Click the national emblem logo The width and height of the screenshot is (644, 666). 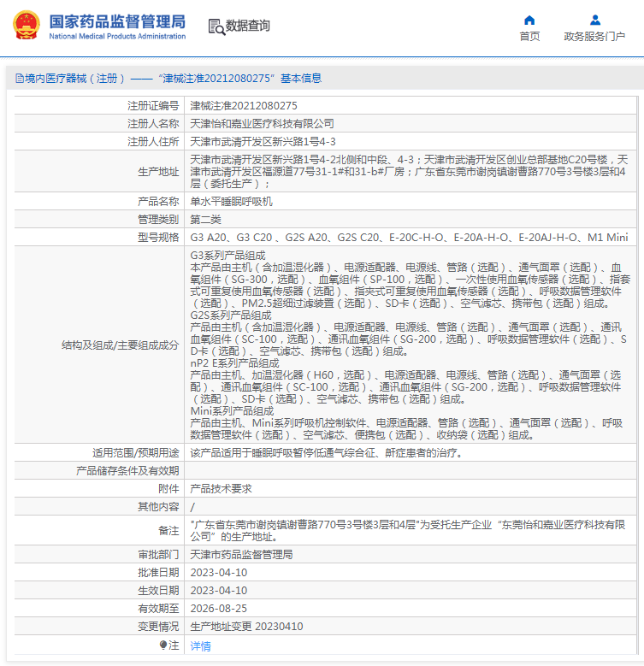click(27, 25)
